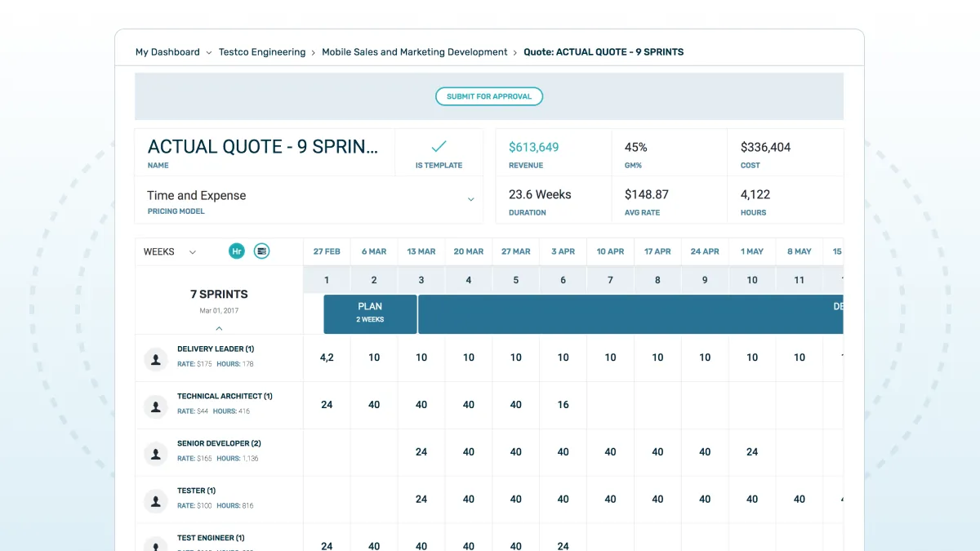Collapse the 7 Sprints section chevron

pos(219,328)
